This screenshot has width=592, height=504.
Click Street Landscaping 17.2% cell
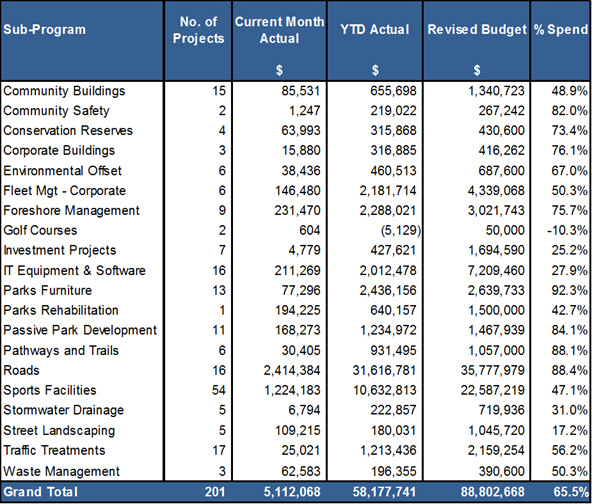coord(569,430)
